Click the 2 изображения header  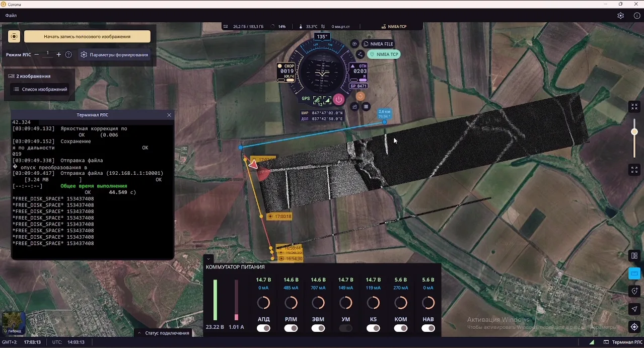tap(30, 76)
